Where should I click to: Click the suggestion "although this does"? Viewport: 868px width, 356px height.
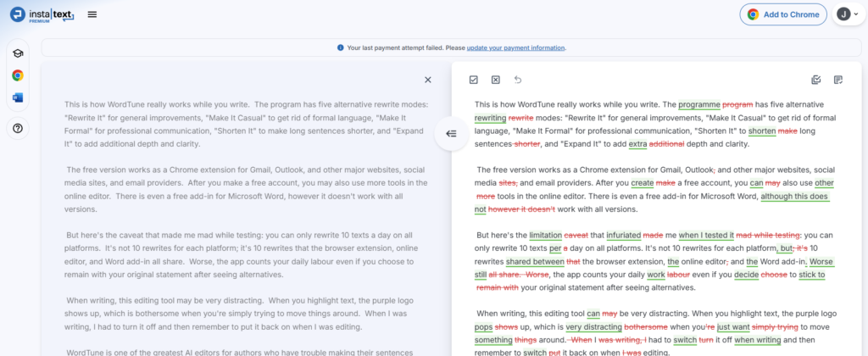pos(795,196)
